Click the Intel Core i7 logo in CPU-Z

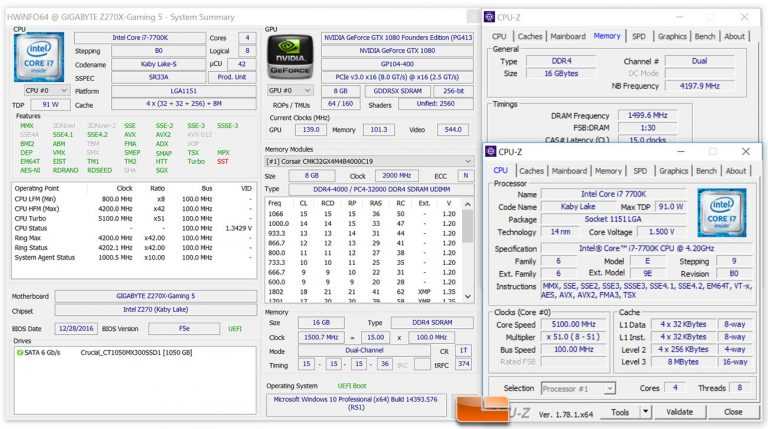(x=722, y=213)
